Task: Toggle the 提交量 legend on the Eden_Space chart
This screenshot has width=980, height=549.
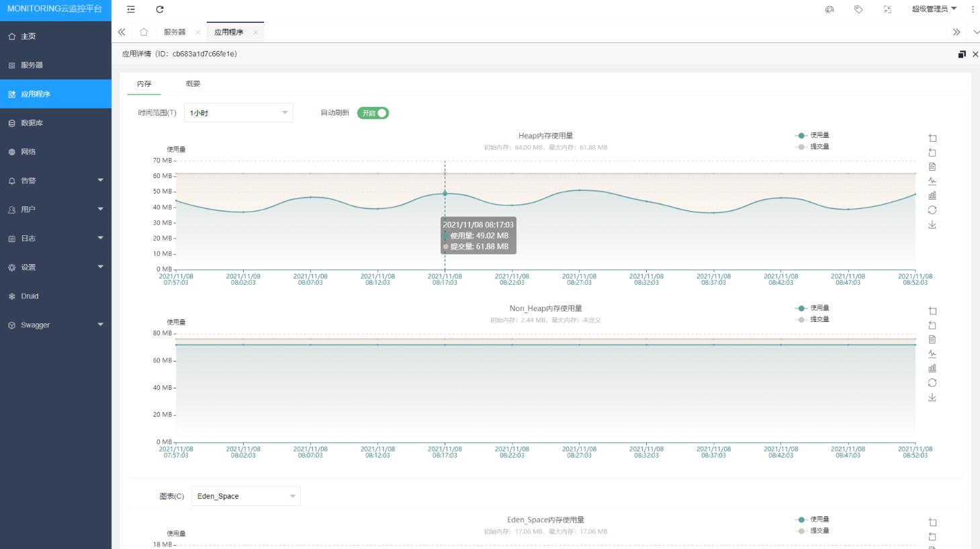Action: tap(812, 531)
